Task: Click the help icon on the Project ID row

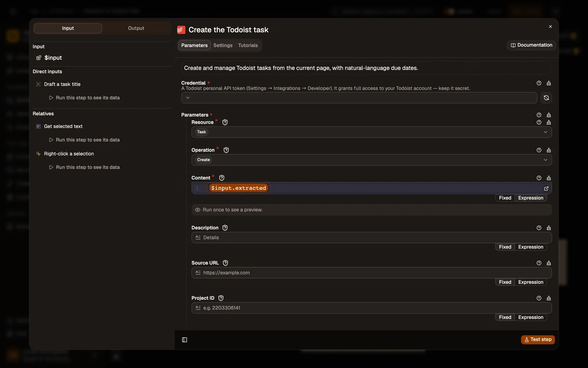Action: tap(539, 298)
